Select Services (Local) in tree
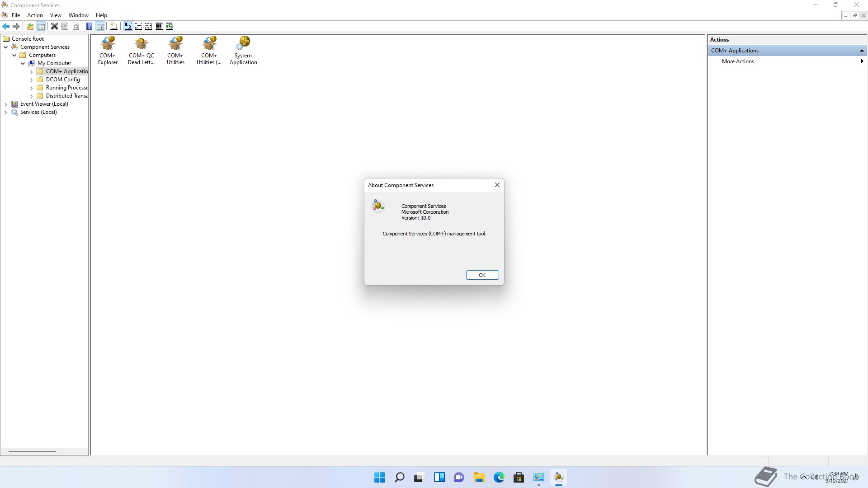This screenshot has height=488, width=868. pyautogui.click(x=38, y=112)
